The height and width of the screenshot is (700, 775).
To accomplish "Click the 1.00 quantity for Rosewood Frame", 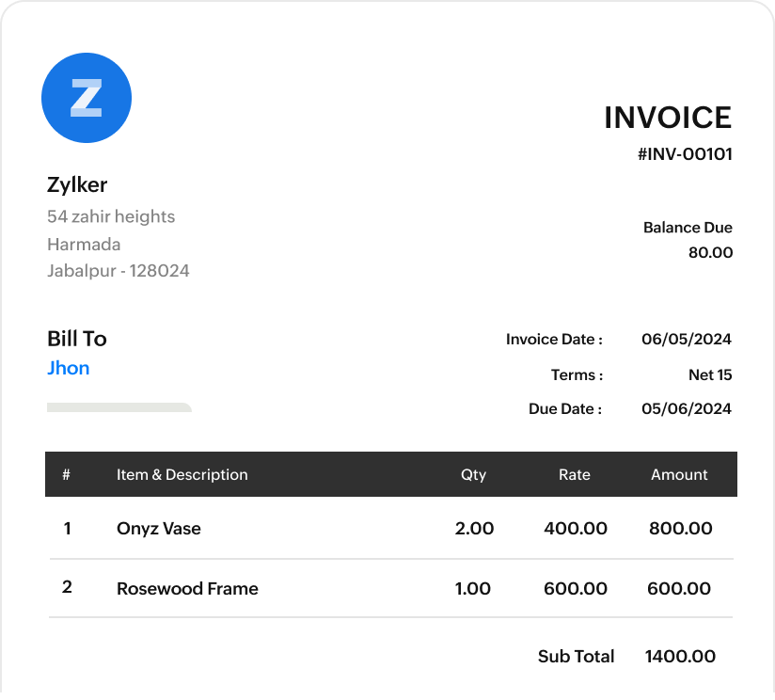I will [x=473, y=589].
